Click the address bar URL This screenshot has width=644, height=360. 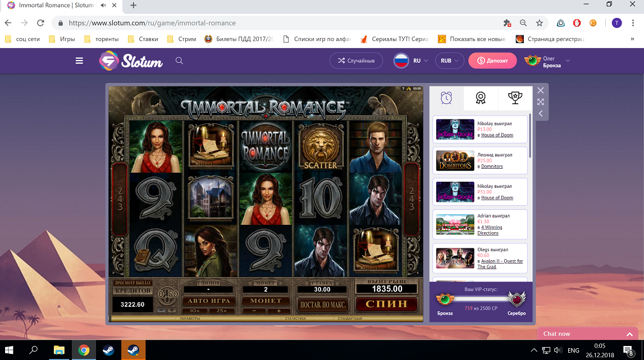pos(152,23)
